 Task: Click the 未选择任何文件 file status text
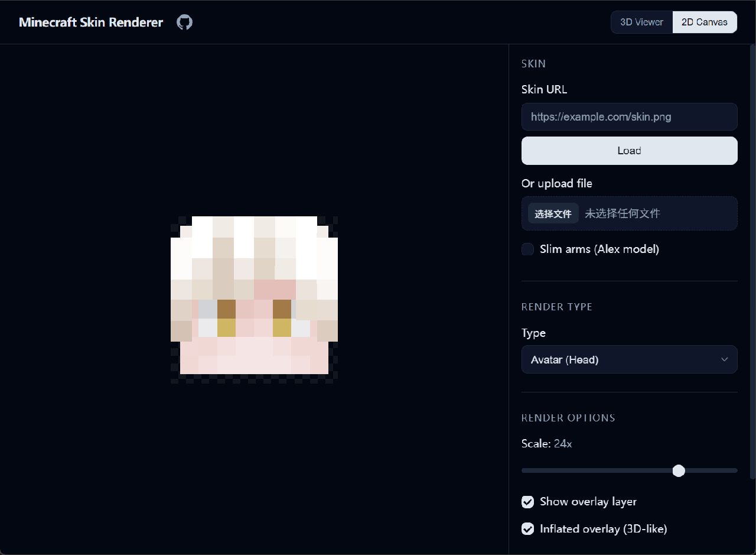pos(622,214)
